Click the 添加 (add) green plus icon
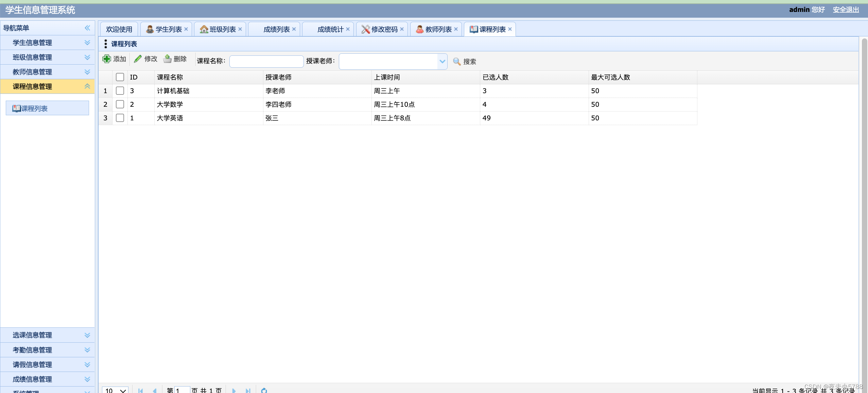This screenshot has width=868, height=393. [x=106, y=58]
